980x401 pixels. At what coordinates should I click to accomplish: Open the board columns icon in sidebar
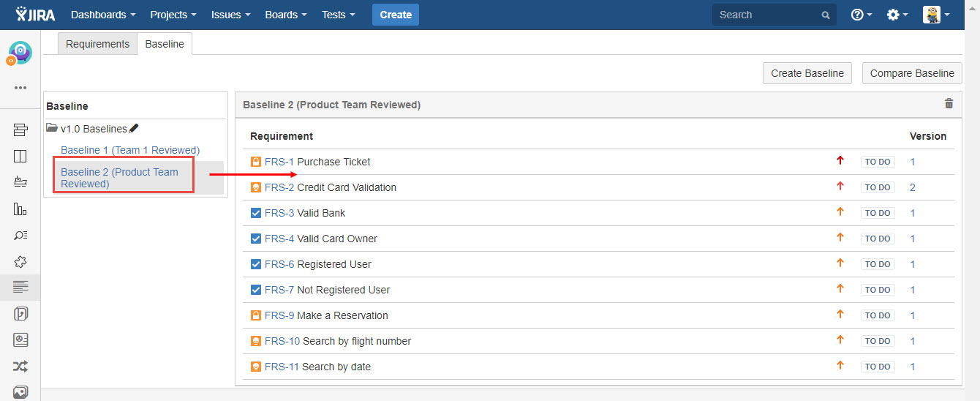pos(20,156)
